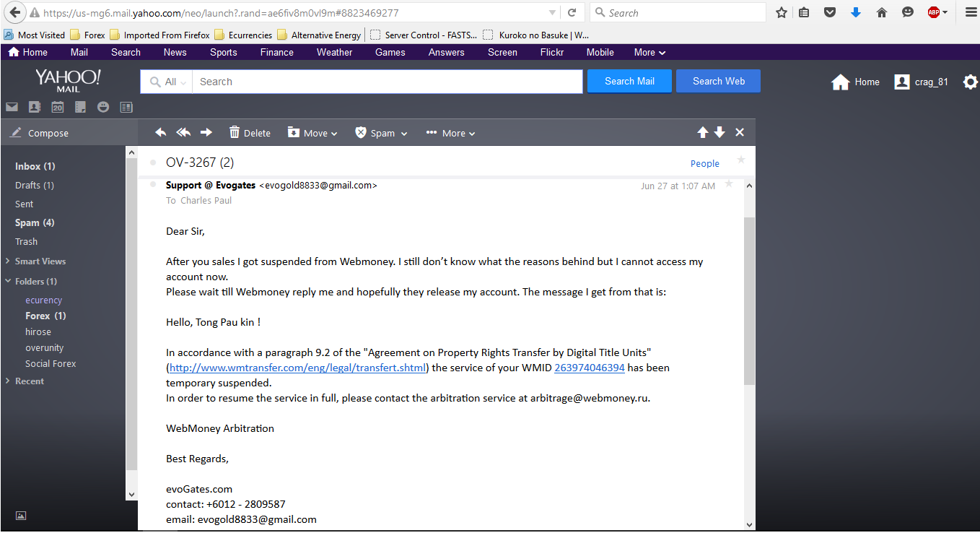Star the Support @ Evogates message
Viewport: 980px width, 533px height.
pos(729,184)
